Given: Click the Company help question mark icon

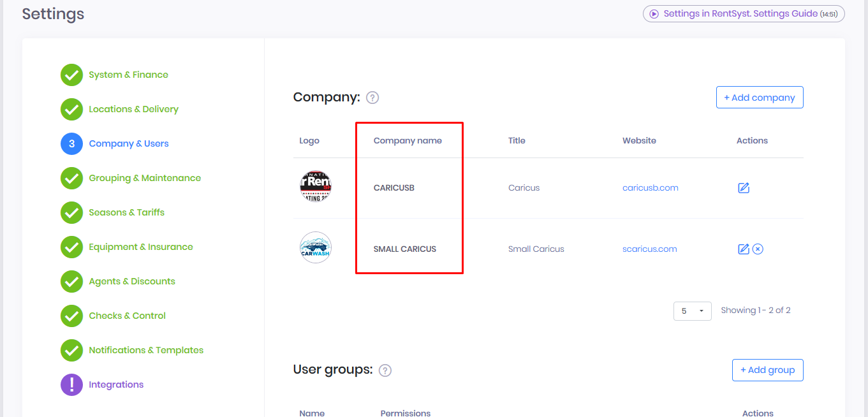Looking at the screenshot, I should (372, 98).
